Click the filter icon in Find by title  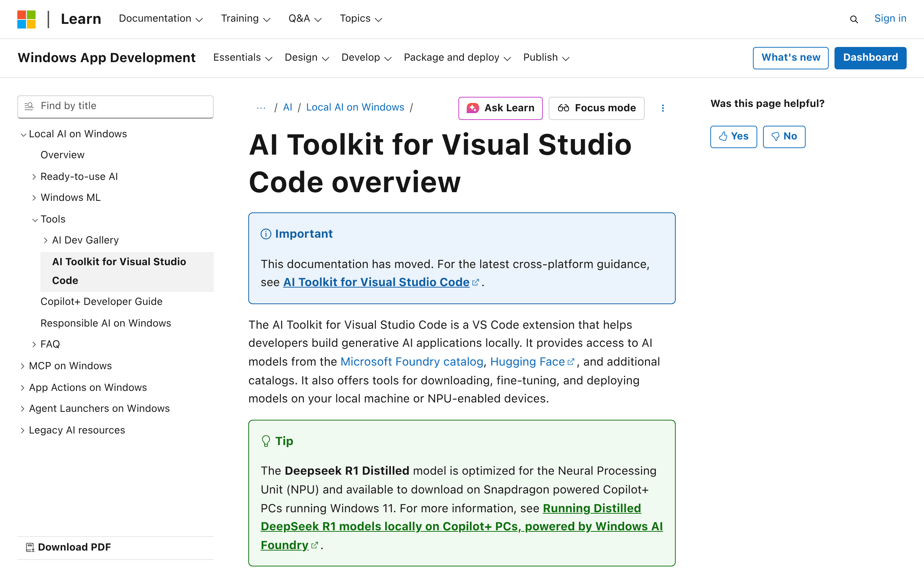[29, 106]
